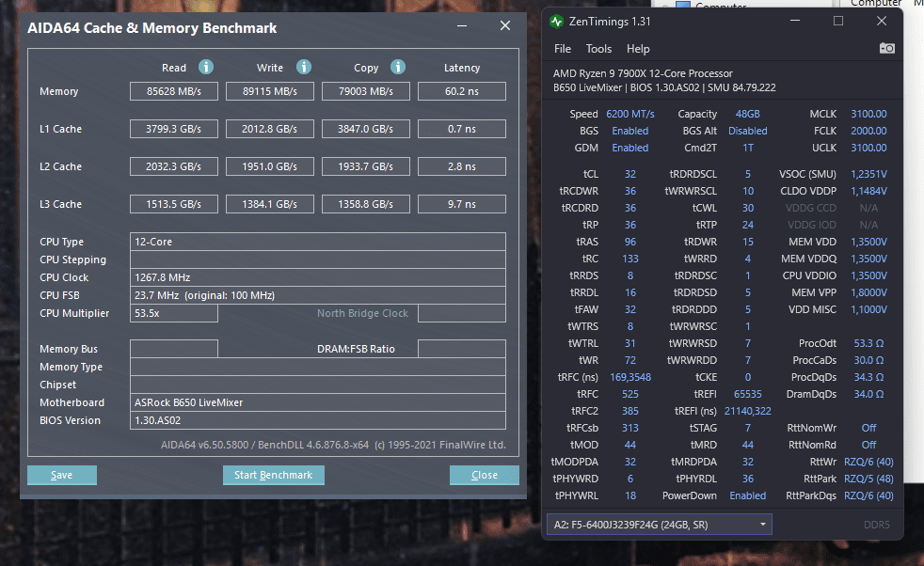This screenshot has width=924, height=566.
Task: Click the VSOC (SMU) value 1,2351V
Action: tap(868, 174)
